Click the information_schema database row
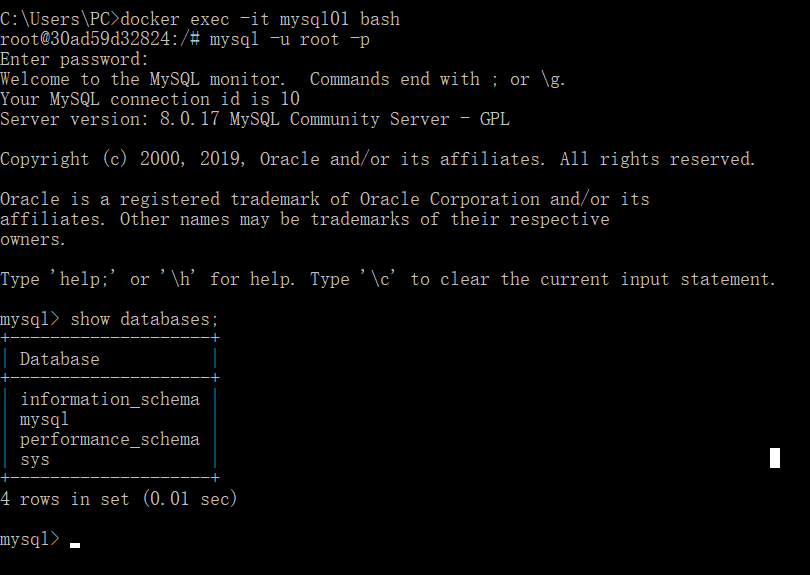This screenshot has height=575, width=810. (x=110, y=399)
